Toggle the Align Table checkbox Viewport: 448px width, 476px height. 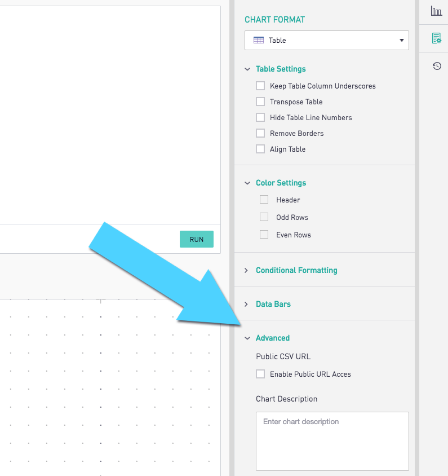260,149
